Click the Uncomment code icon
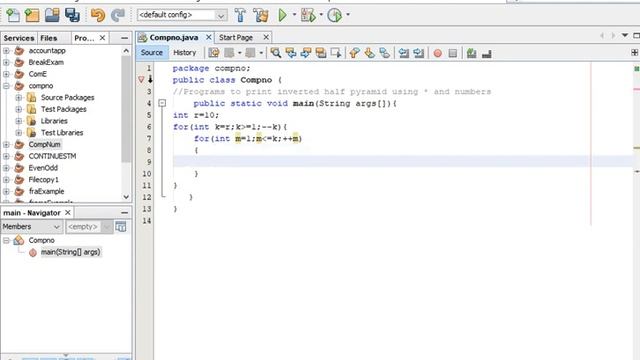The image size is (640, 360). point(487,53)
